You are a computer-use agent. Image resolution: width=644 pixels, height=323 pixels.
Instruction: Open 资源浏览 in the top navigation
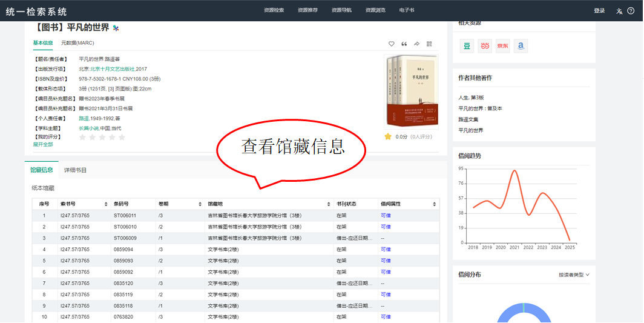(375, 10)
